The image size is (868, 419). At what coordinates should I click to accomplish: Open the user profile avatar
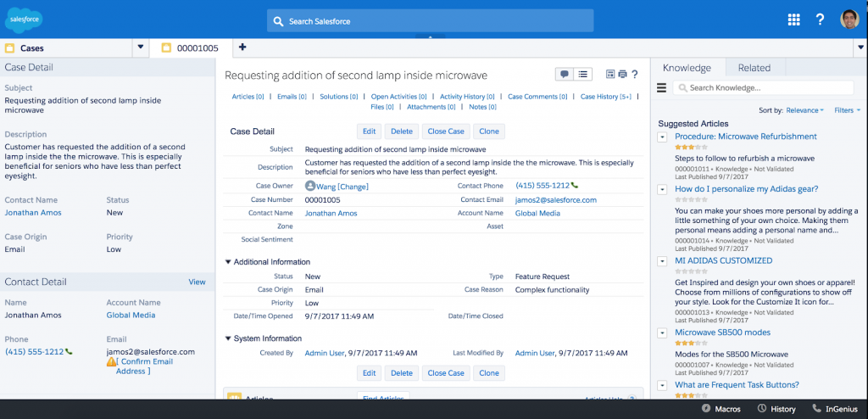tap(849, 20)
